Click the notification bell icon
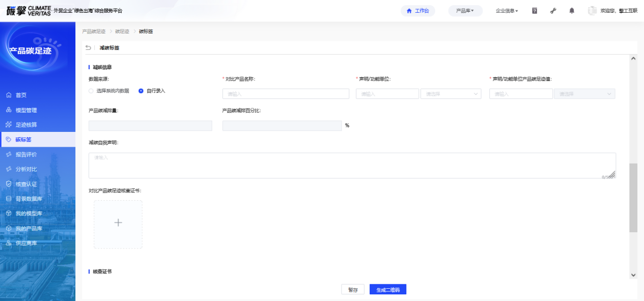The image size is (644, 301). point(572,11)
